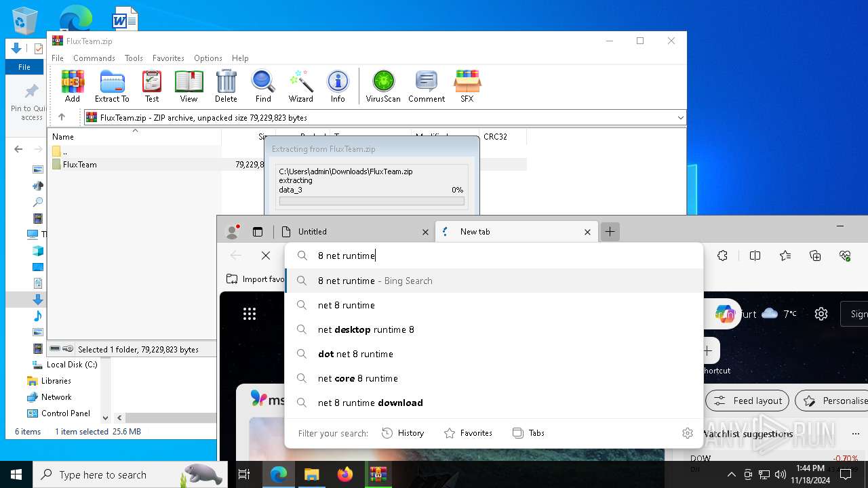Run VirusScan in WinRAR toolbar
Screen dimensions: 868x488
[383, 86]
